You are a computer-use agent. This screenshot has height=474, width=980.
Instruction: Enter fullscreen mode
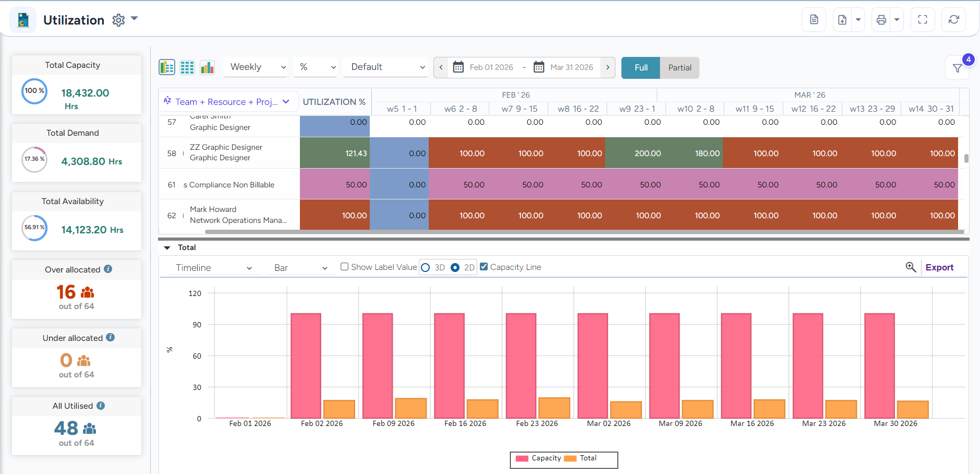(922, 20)
